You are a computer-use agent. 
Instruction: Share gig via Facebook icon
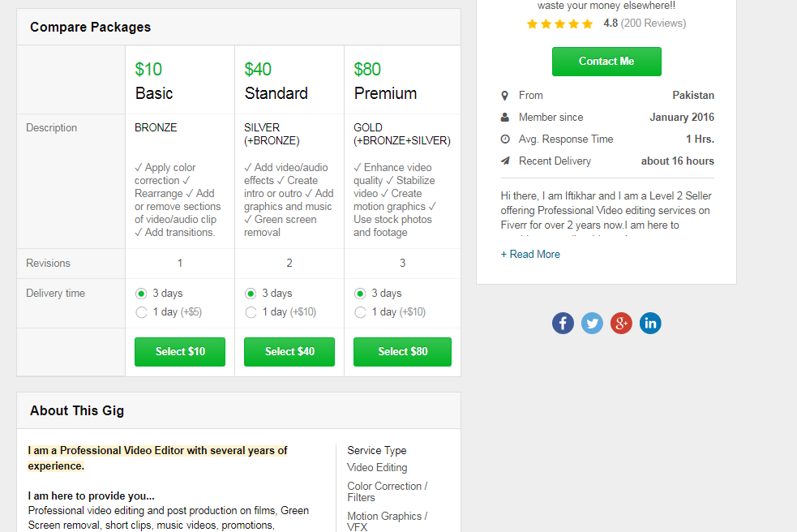click(x=563, y=324)
